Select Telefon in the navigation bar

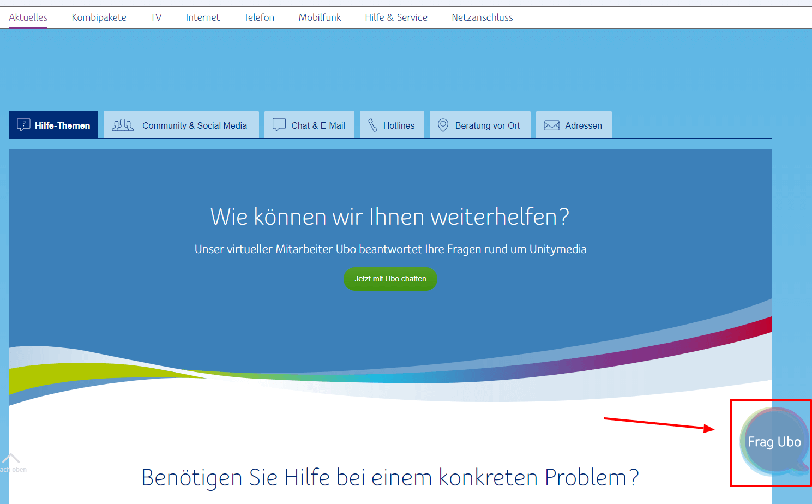tap(259, 17)
